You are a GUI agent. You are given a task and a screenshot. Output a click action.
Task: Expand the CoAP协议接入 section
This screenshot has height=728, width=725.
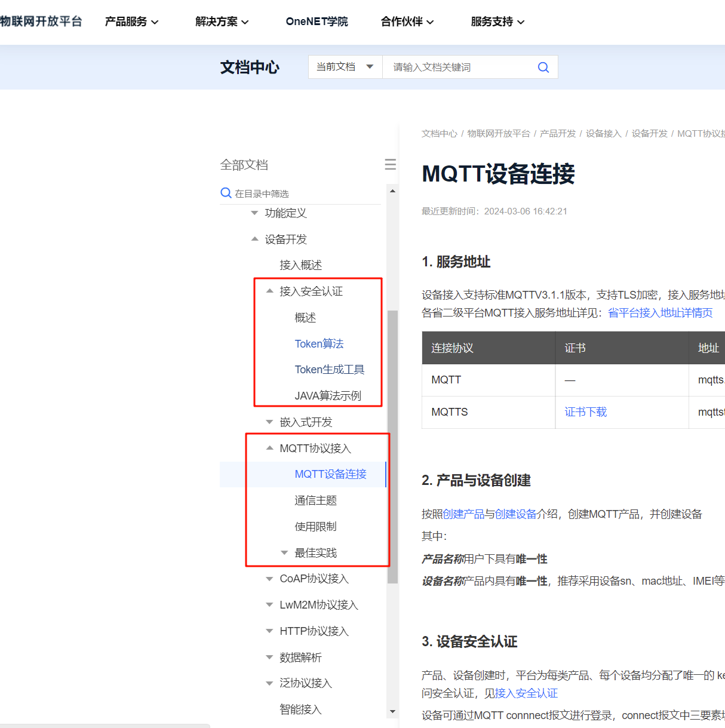click(x=269, y=578)
